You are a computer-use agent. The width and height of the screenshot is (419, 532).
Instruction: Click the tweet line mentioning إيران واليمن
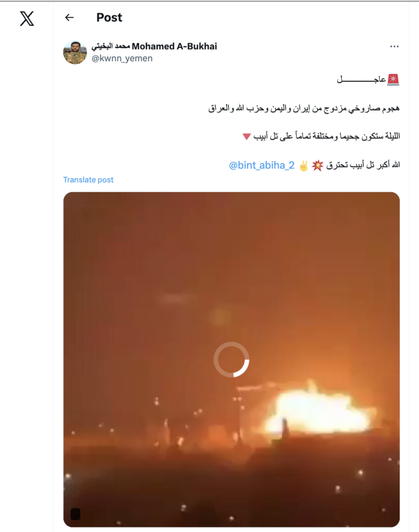pyautogui.click(x=304, y=108)
